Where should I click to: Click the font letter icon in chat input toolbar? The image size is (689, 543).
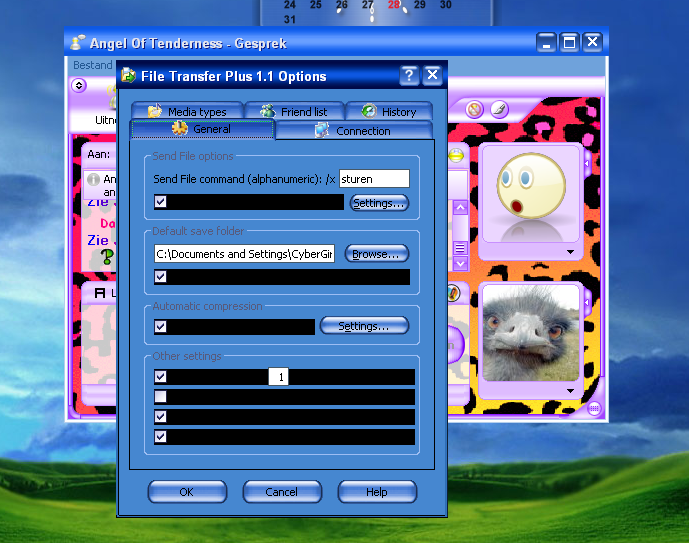click(x=100, y=292)
